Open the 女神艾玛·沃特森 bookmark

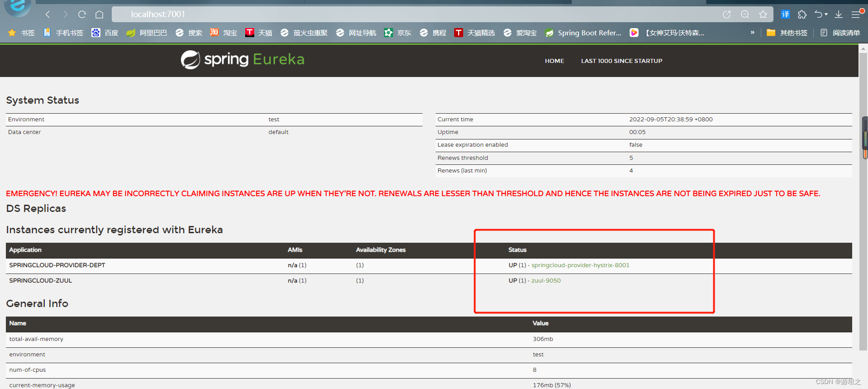[x=667, y=33]
